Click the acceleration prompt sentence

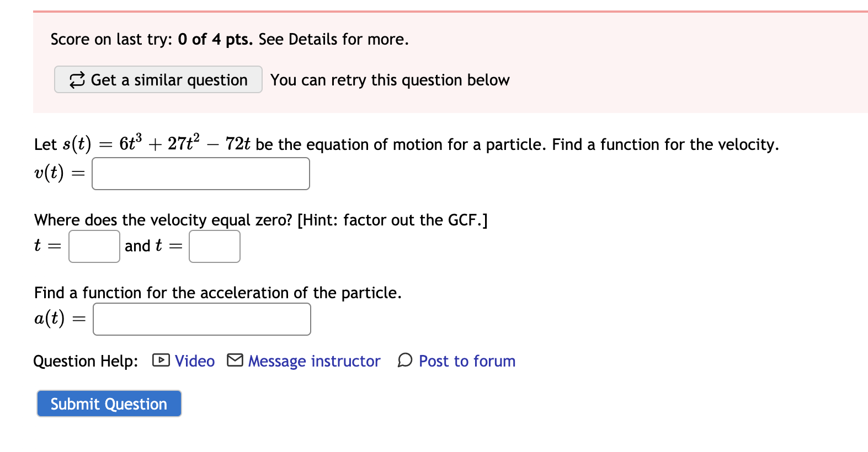tap(218, 293)
